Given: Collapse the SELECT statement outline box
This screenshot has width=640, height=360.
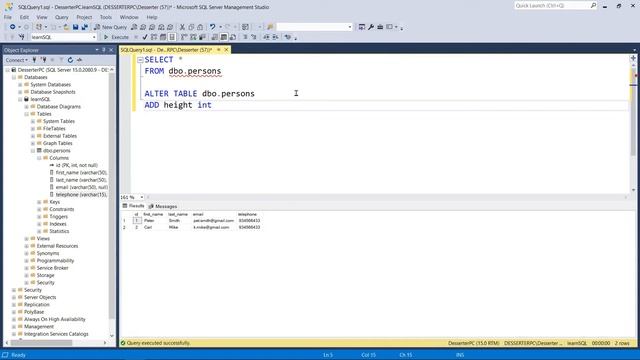Looking at the screenshot, I should point(140,60).
